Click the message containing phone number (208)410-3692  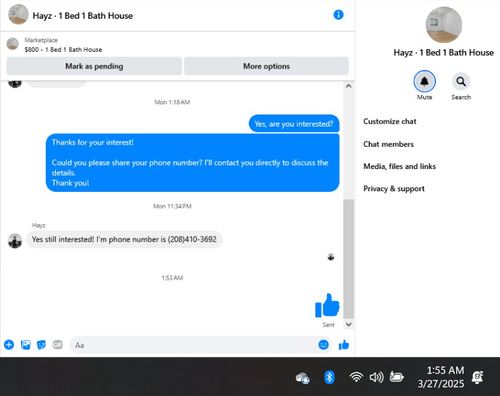(124, 239)
